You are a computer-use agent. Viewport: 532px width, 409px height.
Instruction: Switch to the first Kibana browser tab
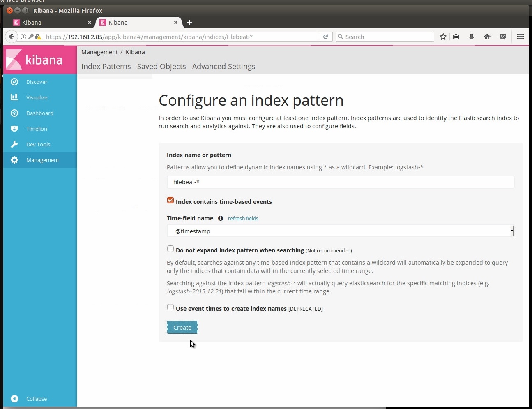[x=51, y=23]
